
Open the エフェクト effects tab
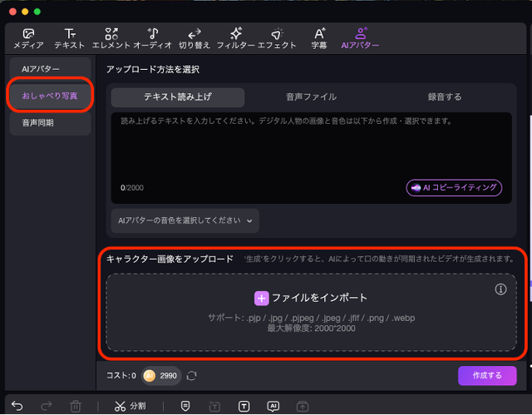[x=277, y=39]
